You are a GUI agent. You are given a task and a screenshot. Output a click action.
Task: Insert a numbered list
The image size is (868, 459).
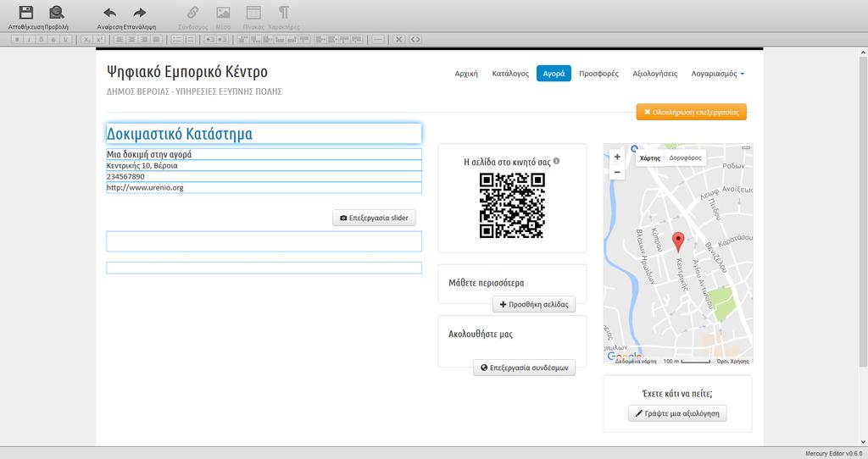coord(189,40)
